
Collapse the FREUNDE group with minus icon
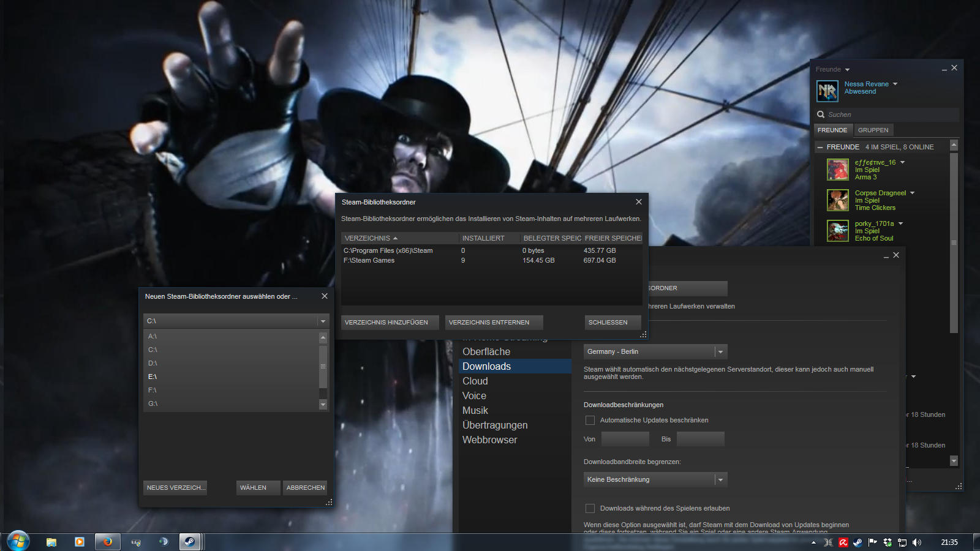(x=820, y=148)
